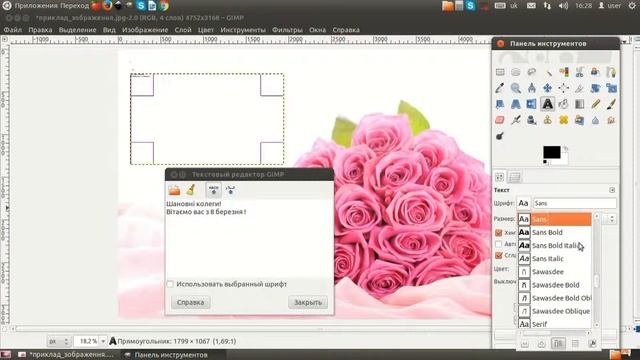Tick the 'Использовать выбранный шрифт' checkbox

[x=170, y=284]
